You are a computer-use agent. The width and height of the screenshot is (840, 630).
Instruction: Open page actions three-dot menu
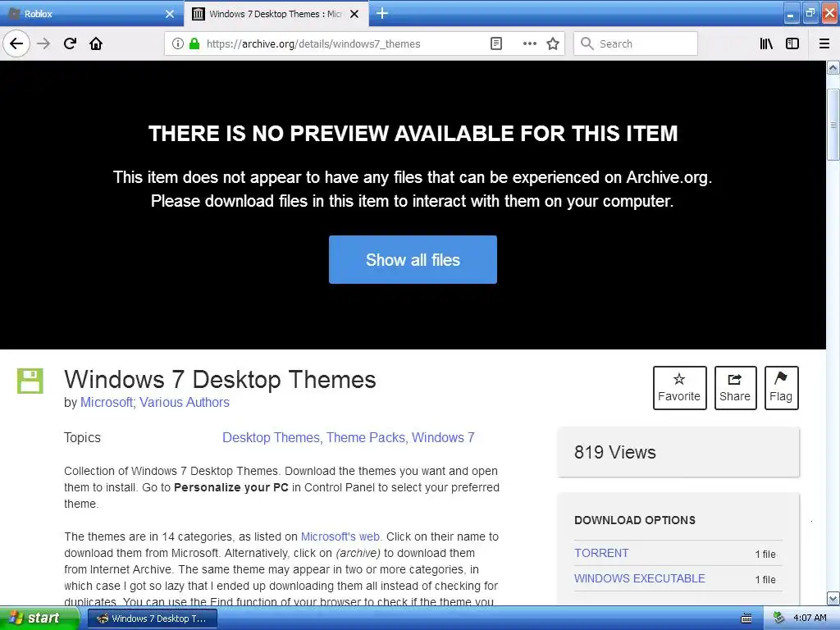(x=529, y=44)
